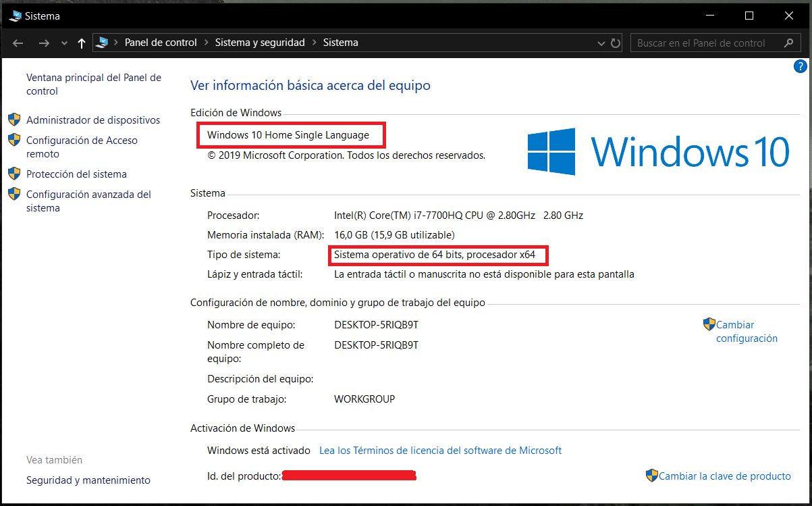The width and height of the screenshot is (812, 506).
Task: Click Windows está activado text
Action: [x=259, y=451]
